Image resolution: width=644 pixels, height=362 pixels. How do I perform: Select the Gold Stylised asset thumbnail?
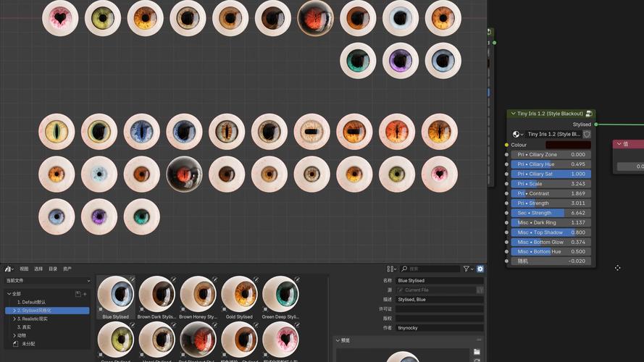pyautogui.click(x=239, y=298)
